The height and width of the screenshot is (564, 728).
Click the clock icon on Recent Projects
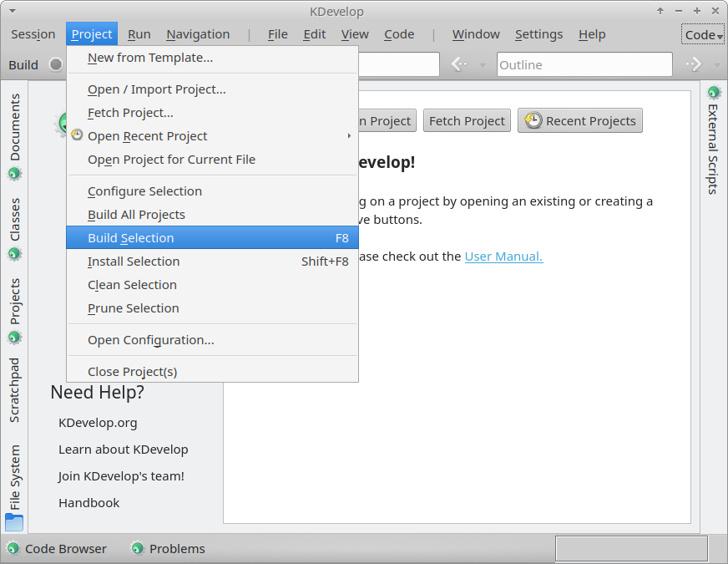(x=533, y=120)
